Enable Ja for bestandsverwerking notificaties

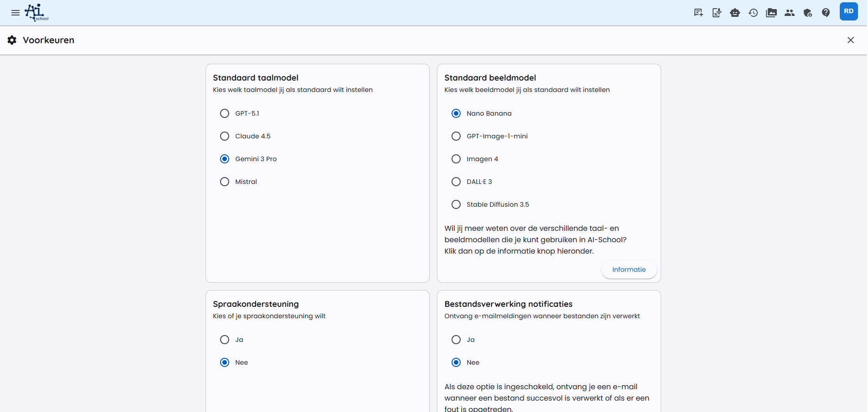pyautogui.click(x=456, y=340)
